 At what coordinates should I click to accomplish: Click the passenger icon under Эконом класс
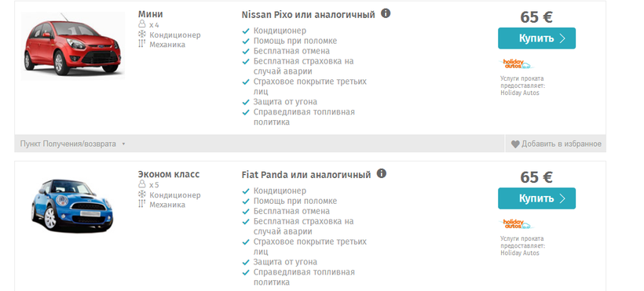142,184
